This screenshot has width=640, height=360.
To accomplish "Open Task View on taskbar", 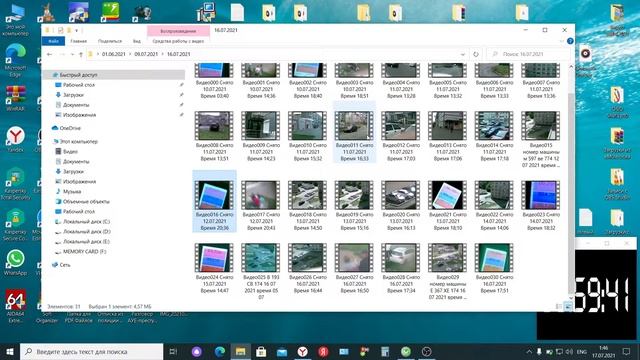I will tap(173, 351).
